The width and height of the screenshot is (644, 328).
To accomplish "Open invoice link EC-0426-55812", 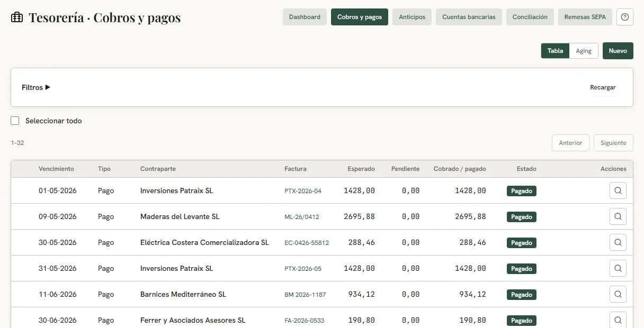I will [307, 243].
